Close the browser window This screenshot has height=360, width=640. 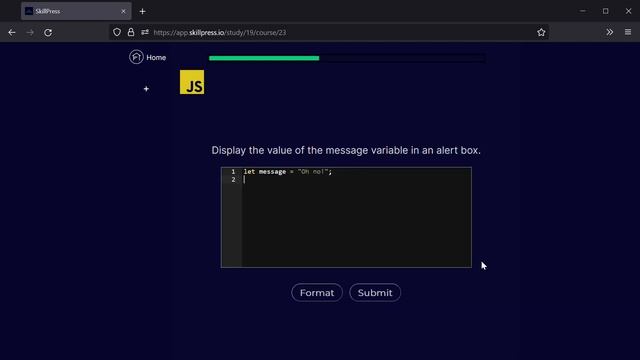pos(628,11)
